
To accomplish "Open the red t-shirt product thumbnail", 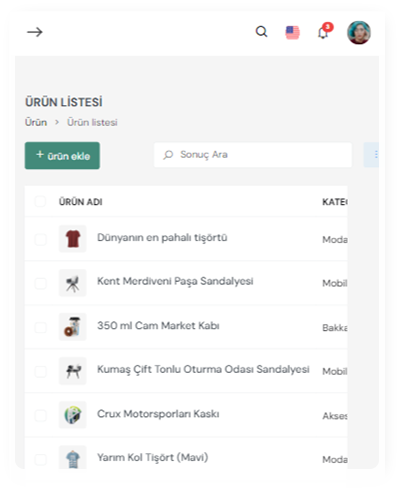I will pyautogui.click(x=73, y=239).
